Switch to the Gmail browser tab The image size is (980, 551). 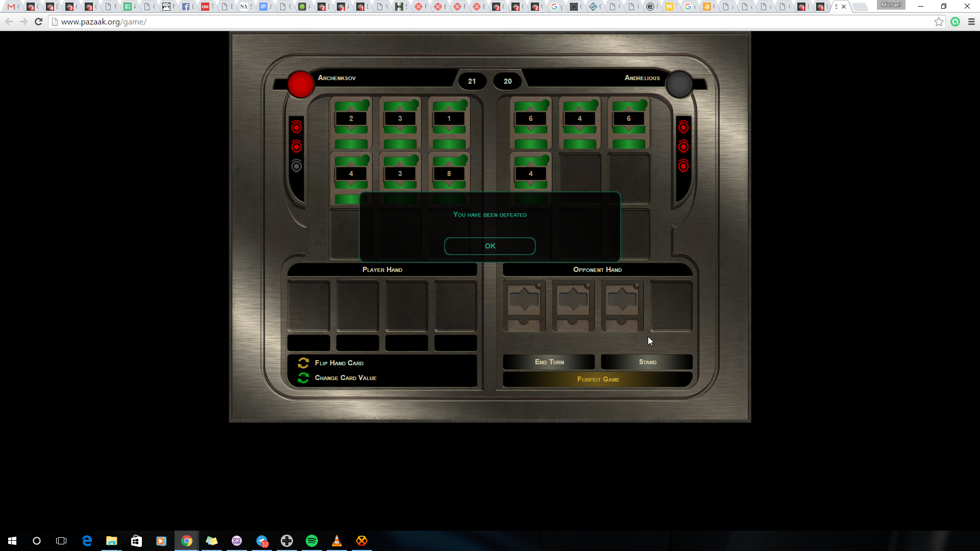coord(11,7)
